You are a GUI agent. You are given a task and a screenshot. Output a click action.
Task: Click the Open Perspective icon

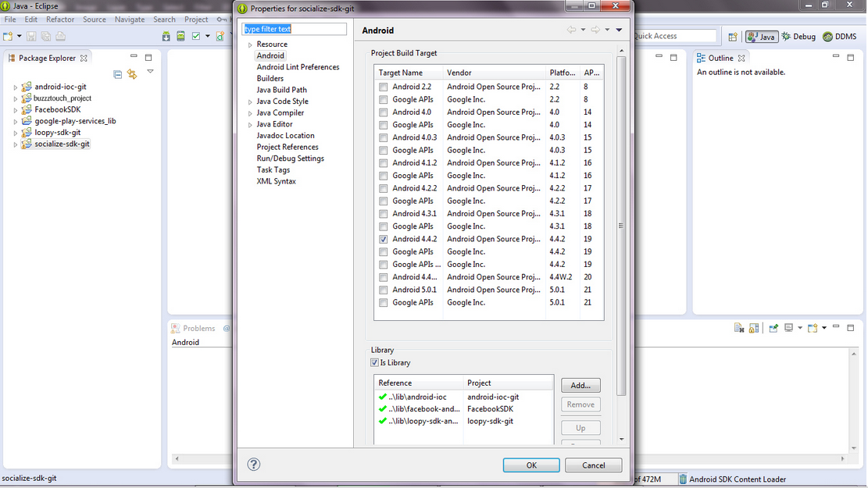(x=733, y=37)
